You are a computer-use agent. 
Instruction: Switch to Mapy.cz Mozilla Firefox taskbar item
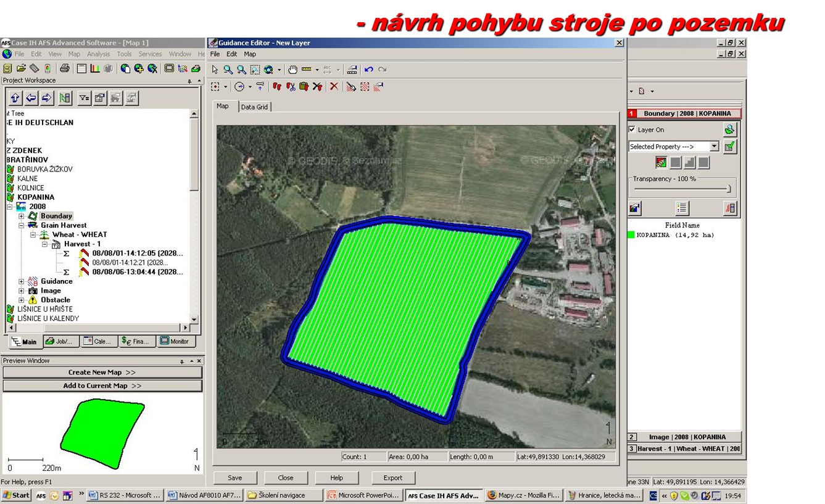click(x=523, y=495)
